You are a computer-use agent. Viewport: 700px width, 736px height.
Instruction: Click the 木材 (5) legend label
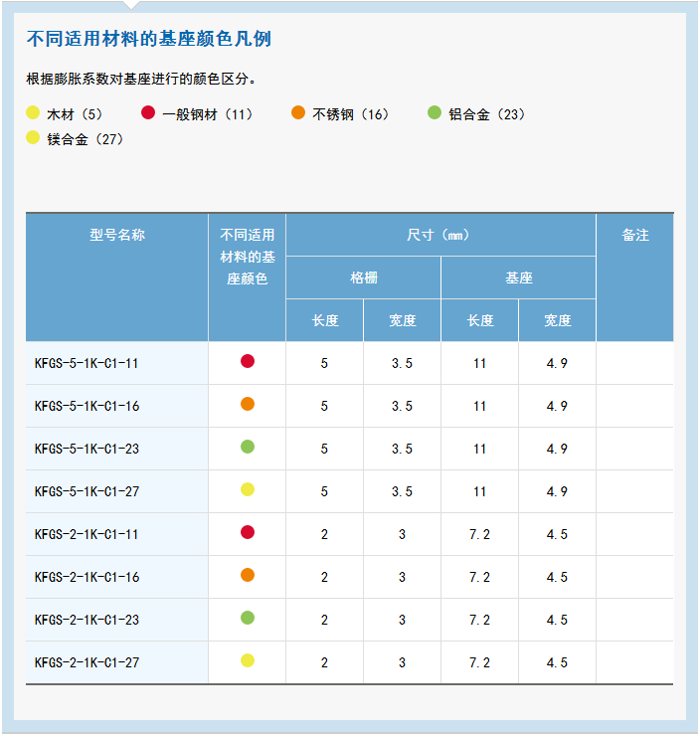point(75,114)
